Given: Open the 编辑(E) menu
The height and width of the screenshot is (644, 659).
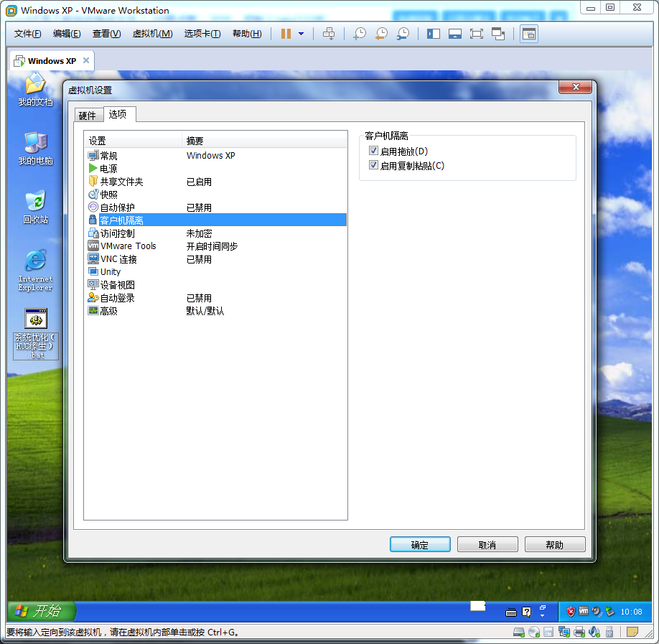Looking at the screenshot, I should coord(67,34).
